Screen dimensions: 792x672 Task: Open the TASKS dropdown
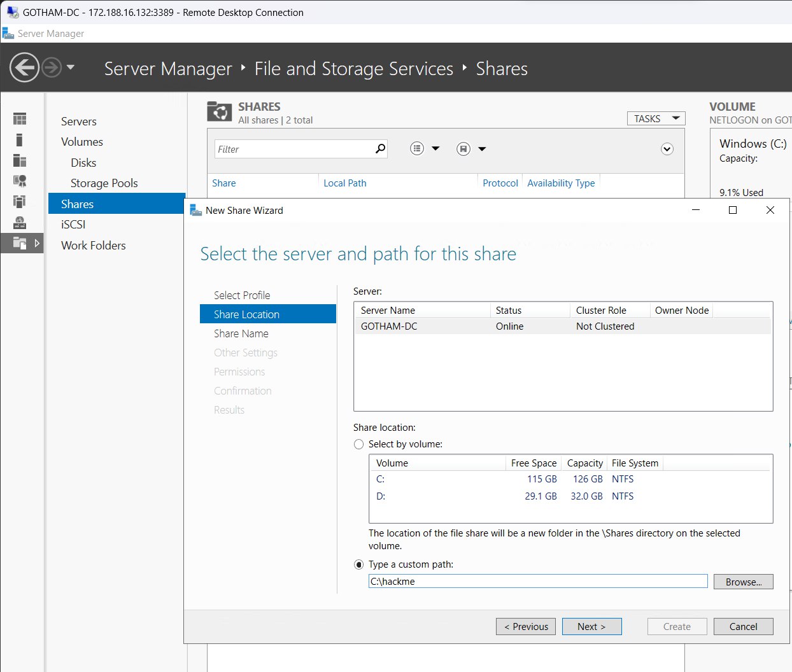[656, 118]
